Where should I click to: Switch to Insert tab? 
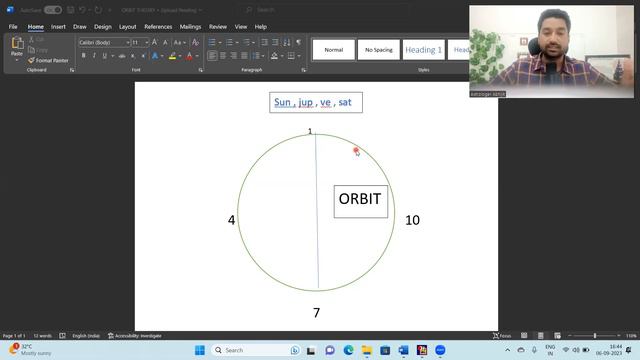click(x=58, y=27)
